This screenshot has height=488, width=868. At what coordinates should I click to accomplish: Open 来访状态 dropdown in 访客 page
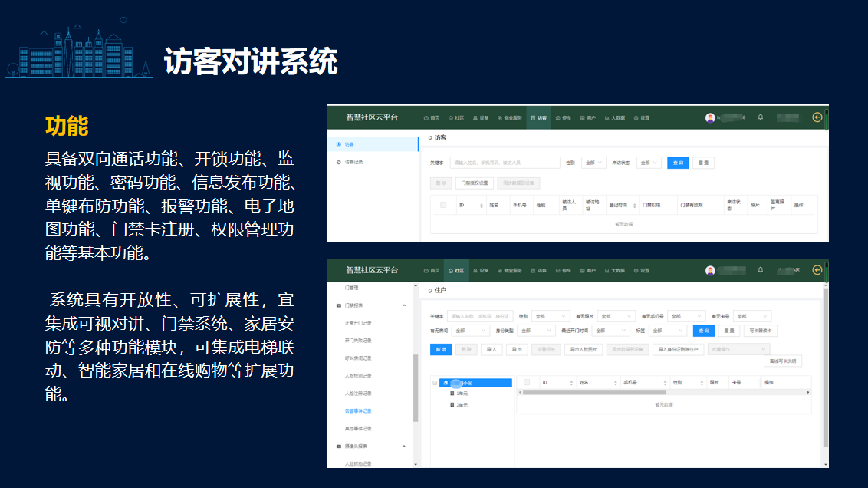[x=648, y=163]
